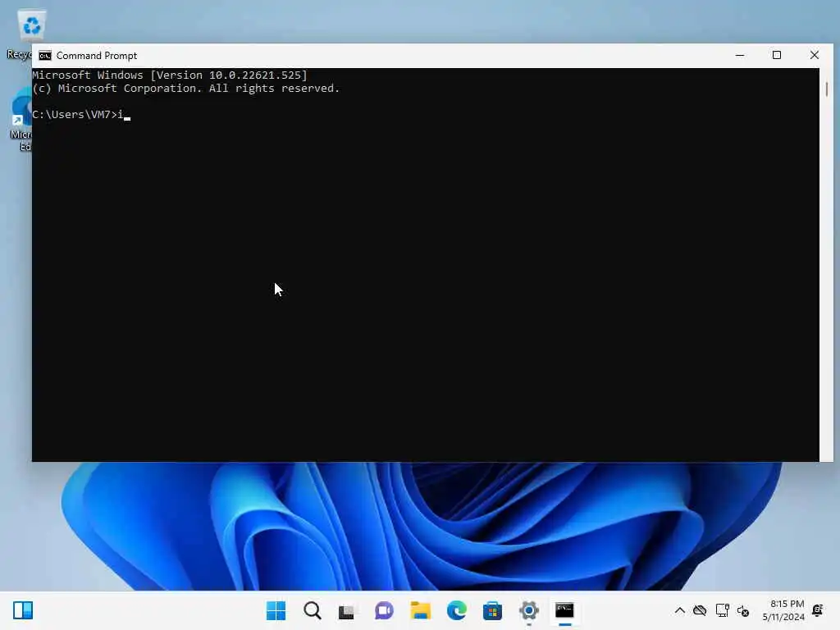Image resolution: width=840 pixels, height=630 pixels.
Task: Select Command Prompt taskbar icon
Action: [564, 610]
